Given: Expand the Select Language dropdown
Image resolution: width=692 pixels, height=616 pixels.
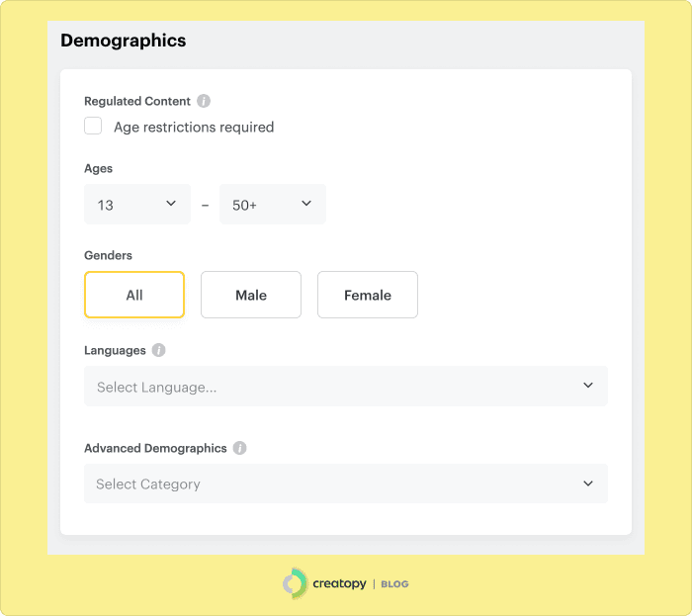Looking at the screenshot, I should pyautogui.click(x=345, y=387).
